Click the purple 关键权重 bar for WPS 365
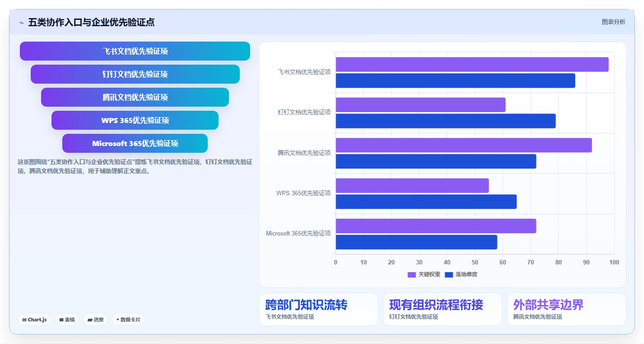The width and height of the screenshot is (644, 344). (412, 186)
